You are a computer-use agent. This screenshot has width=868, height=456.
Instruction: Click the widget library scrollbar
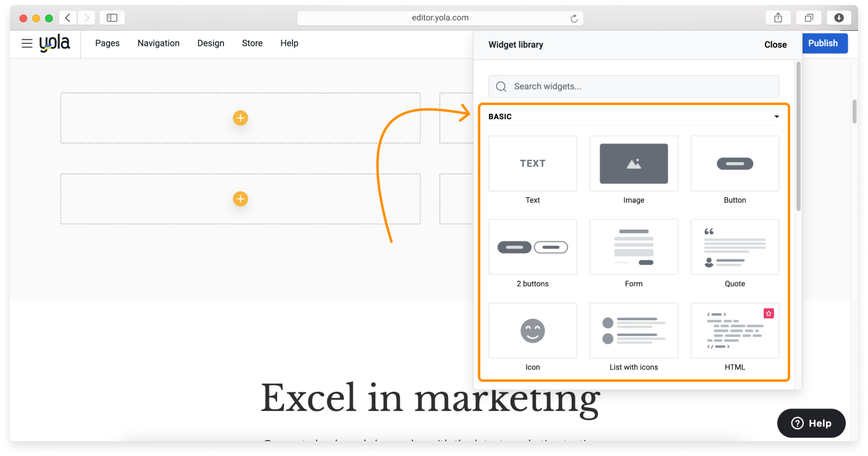798,136
